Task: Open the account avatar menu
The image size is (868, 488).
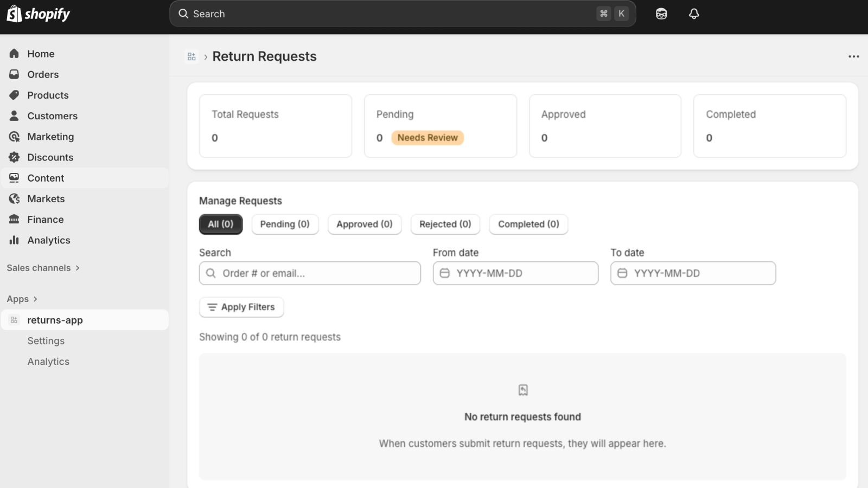Action: [x=661, y=14]
